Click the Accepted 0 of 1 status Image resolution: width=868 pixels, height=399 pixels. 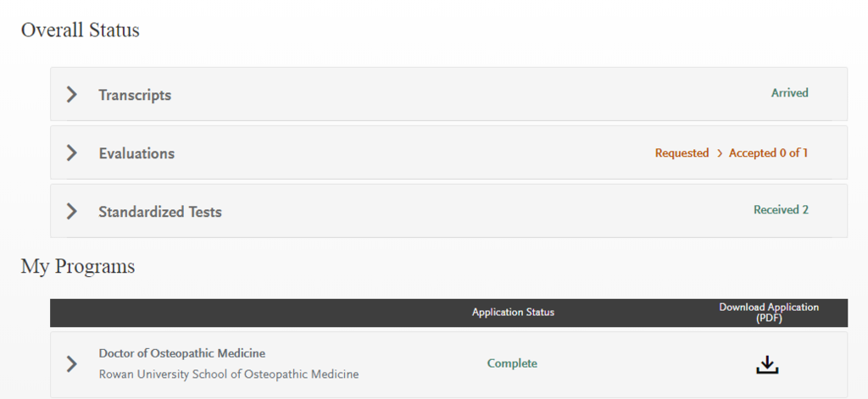click(x=768, y=153)
